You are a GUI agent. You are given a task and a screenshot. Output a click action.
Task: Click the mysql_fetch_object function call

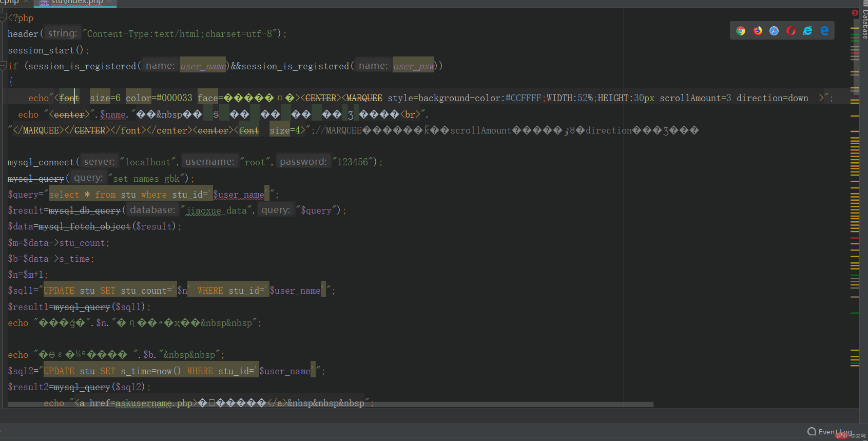pyautogui.click(x=85, y=226)
